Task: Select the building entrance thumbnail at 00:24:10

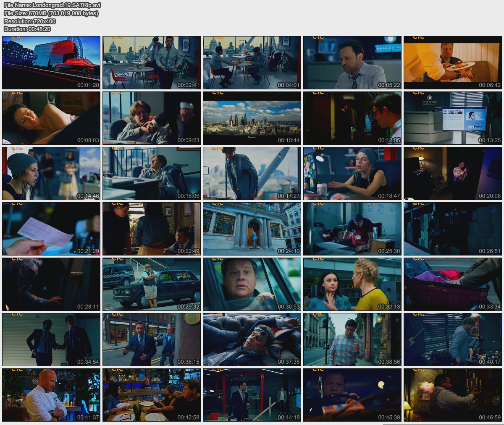Action: (x=252, y=229)
